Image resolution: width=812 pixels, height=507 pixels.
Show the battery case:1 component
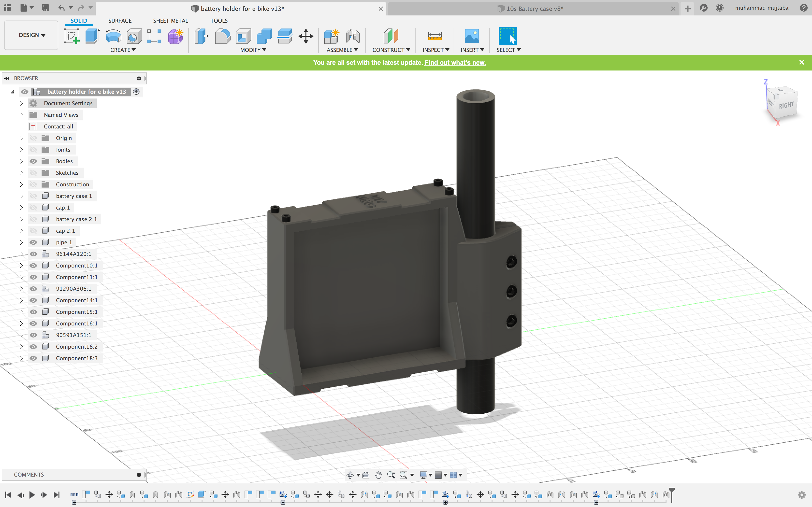33,196
